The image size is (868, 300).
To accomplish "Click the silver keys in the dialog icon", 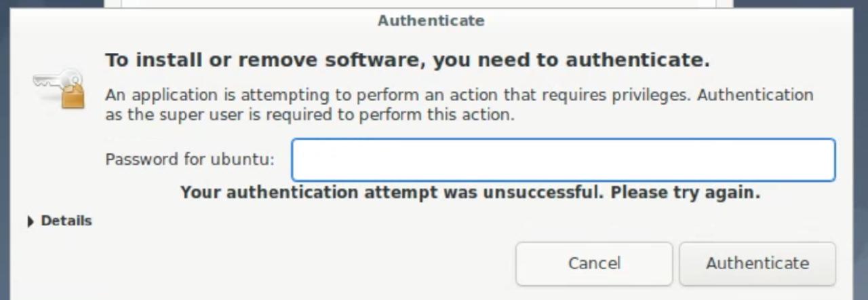I will (x=47, y=82).
